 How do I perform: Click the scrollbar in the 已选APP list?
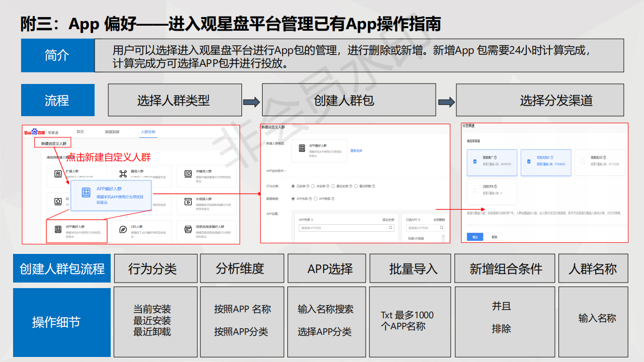[443, 237]
